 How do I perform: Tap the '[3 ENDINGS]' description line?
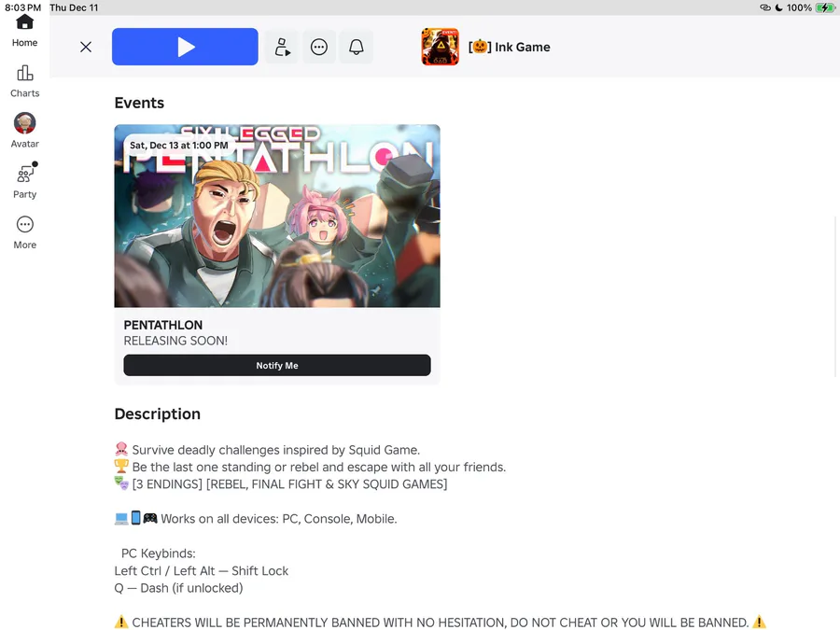(x=281, y=484)
